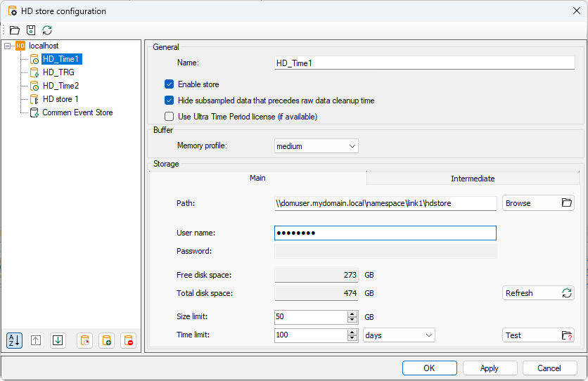Toggle alphabetical A-Z sort button
The height and width of the screenshot is (381, 588).
pos(14,340)
